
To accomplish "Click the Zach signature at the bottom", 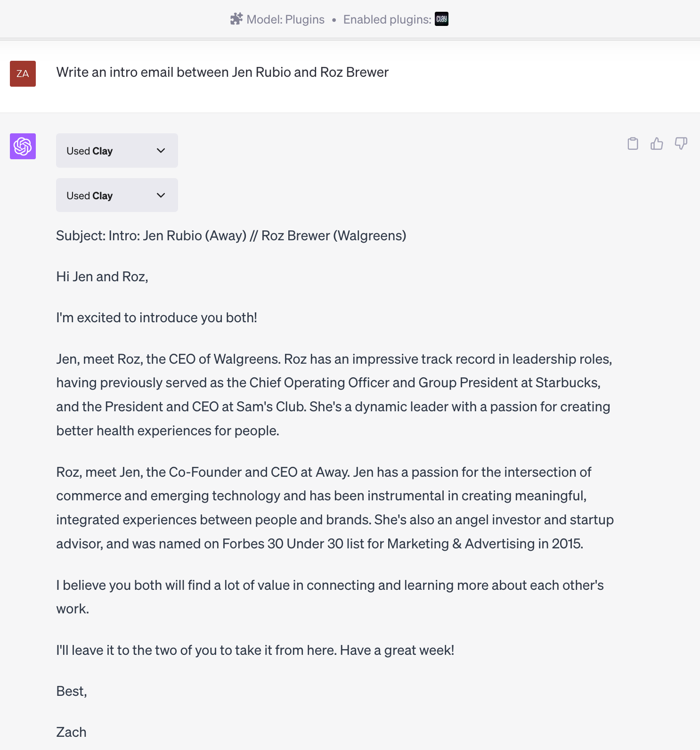I will click(x=72, y=732).
